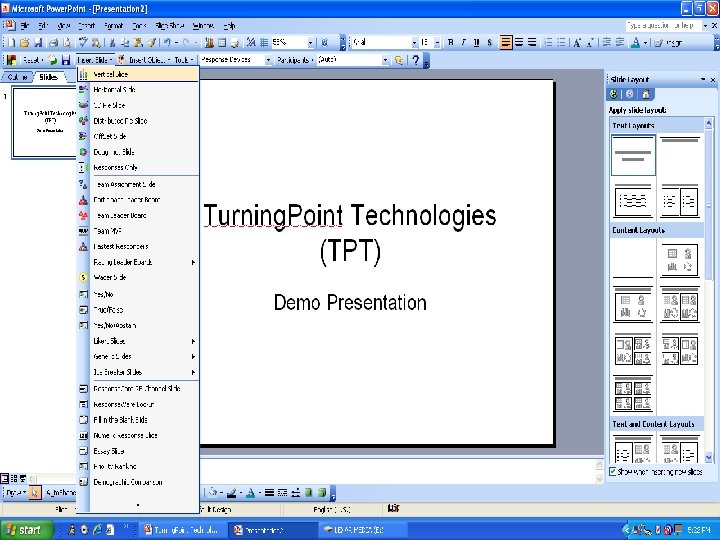Image resolution: width=720 pixels, height=540 pixels.
Task: Expand the Ice Breaker Slides submenu
Action: 138,372
